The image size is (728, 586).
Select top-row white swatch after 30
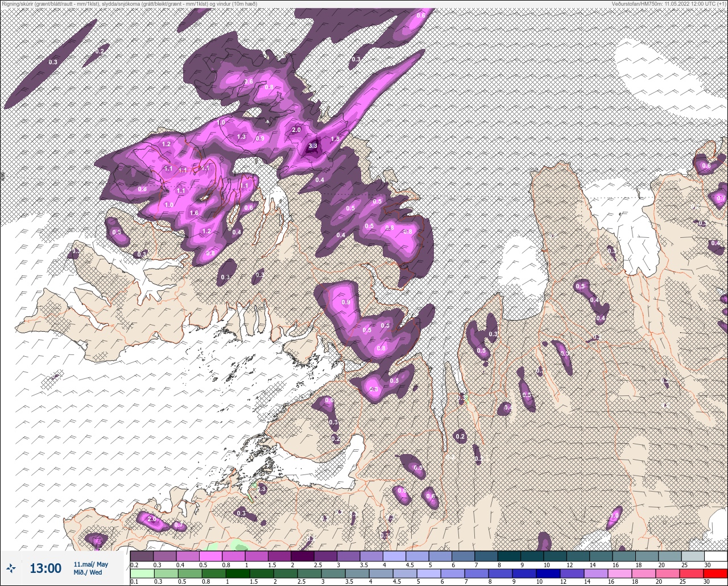click(x=715, y=556)
